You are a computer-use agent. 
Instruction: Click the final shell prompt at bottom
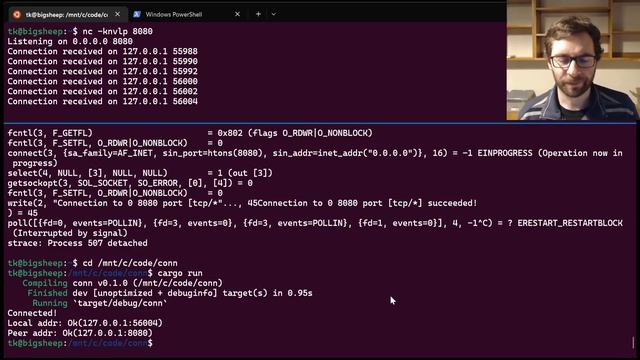(x=80, y=343)
